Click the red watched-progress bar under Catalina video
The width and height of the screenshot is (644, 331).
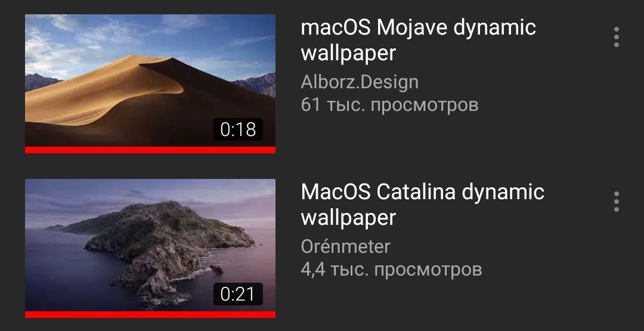150,314
